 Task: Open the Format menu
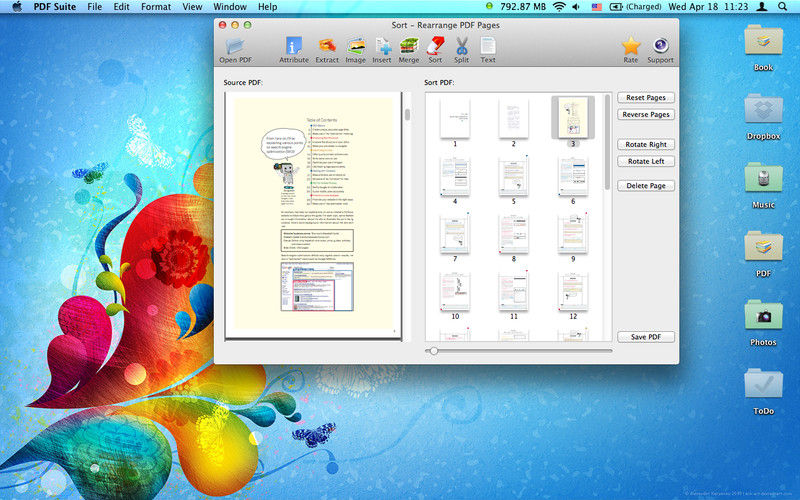(156, 7)
